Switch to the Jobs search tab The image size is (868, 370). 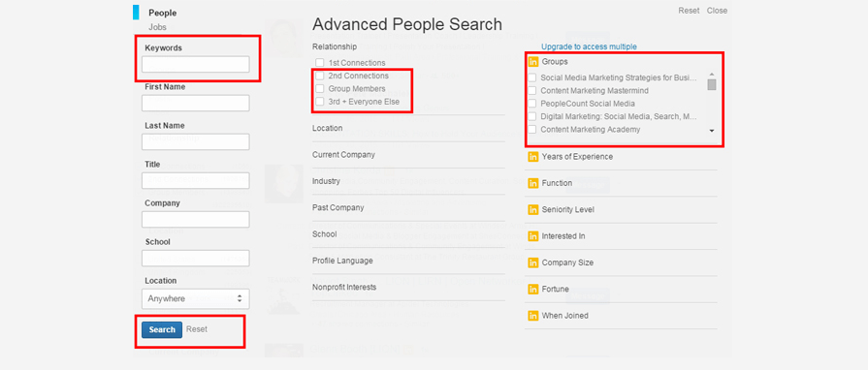tap(157, 27)
